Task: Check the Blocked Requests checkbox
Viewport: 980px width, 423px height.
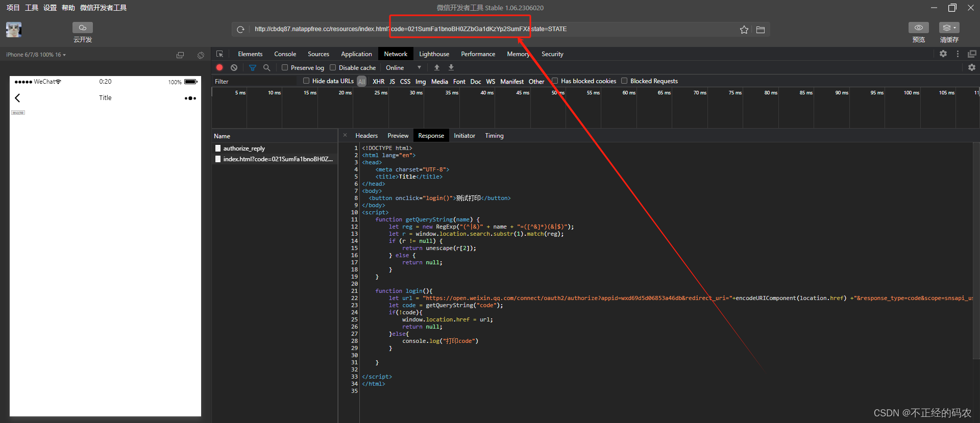Action: [624, 81]
